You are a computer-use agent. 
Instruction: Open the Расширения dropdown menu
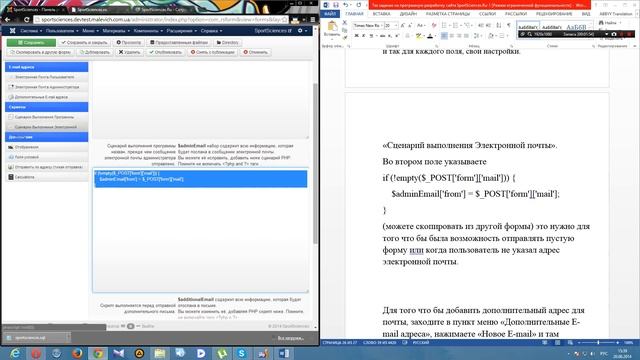182,31
